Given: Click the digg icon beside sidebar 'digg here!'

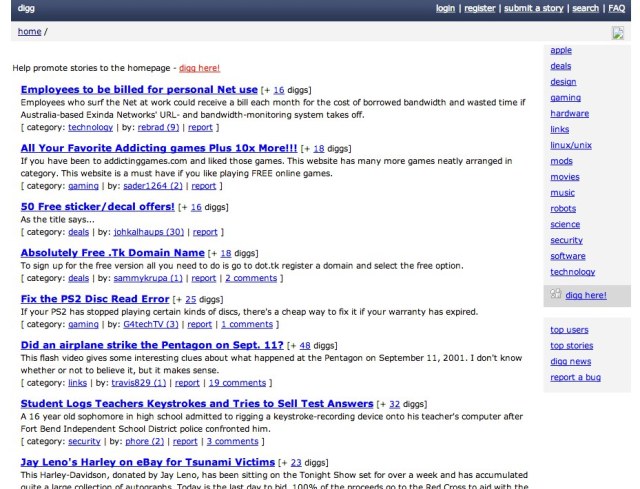Looking at the screenshot, I should [556, 294].
